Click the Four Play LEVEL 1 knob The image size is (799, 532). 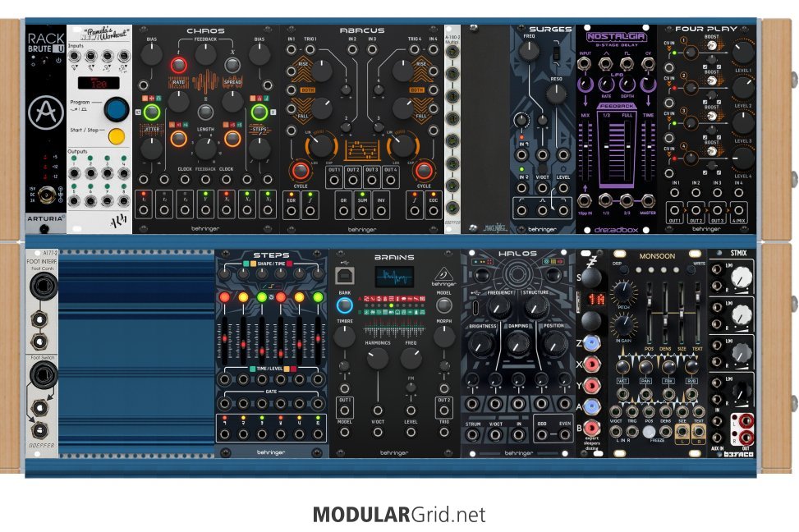click(743, 53)
